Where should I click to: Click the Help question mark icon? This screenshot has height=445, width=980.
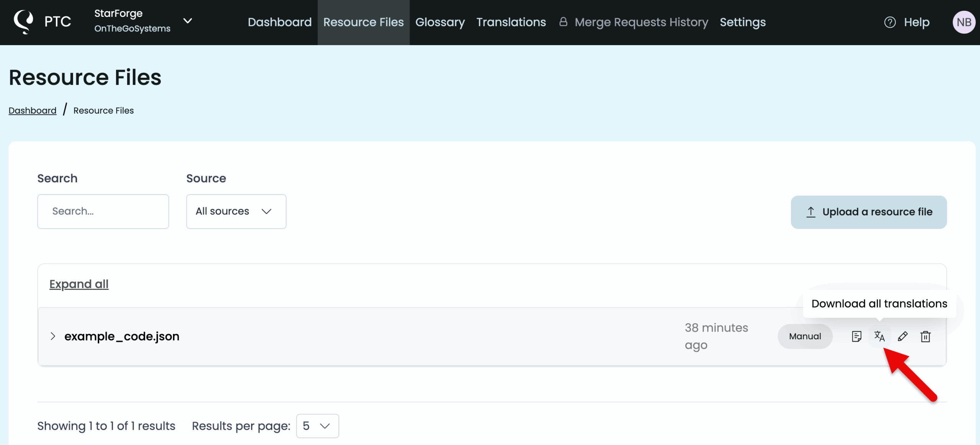click(x=890, y=22)
